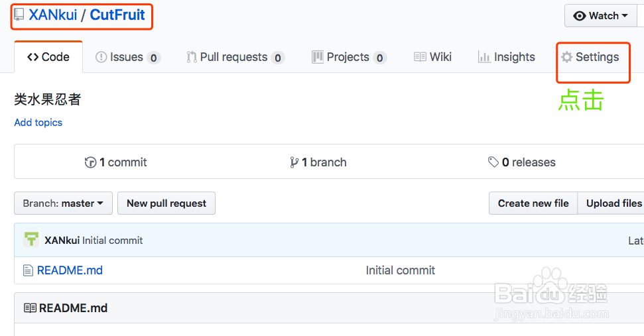This screenshot has width=644, height=336.
Task: Click the Create new file button
Action: click(533, 203)
